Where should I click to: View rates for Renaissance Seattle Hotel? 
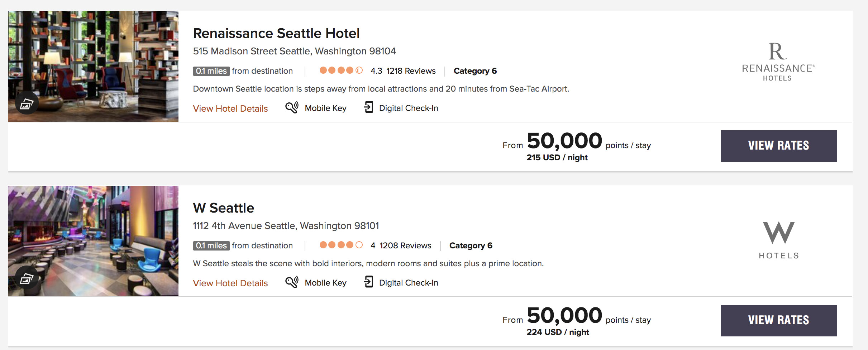779,146
